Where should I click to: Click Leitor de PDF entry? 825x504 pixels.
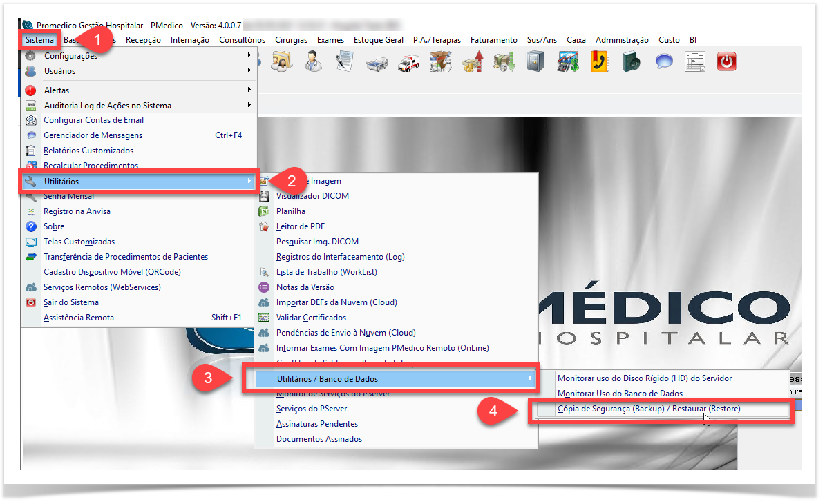[x=300, y=226]
